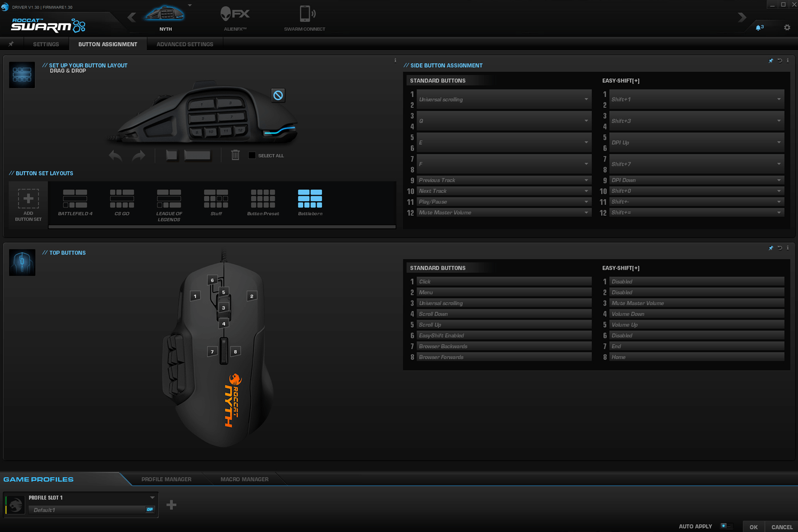Switch to the Button Assignment tab
This screenshot has width=798, height=532.
pos(107,44)
